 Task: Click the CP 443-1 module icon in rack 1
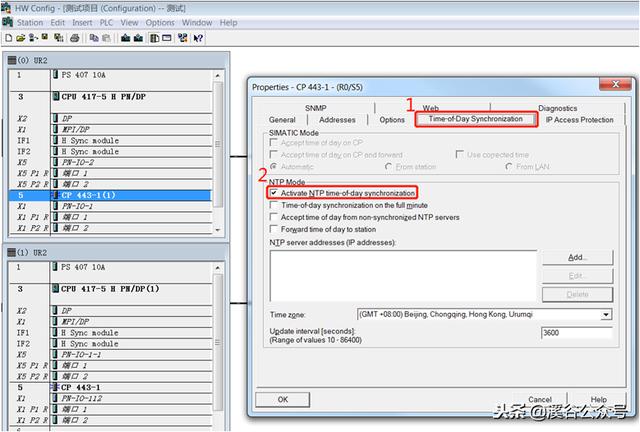(x=55, y=387)
